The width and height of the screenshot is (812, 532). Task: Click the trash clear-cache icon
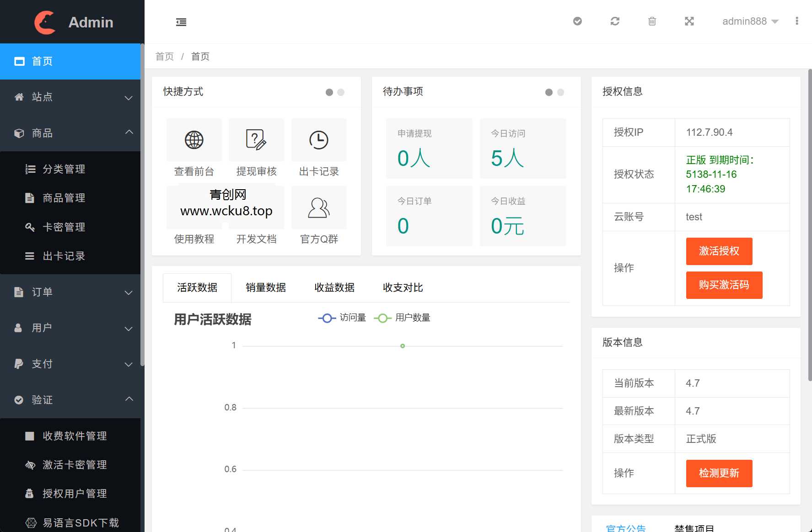click(x=652, y=21)
